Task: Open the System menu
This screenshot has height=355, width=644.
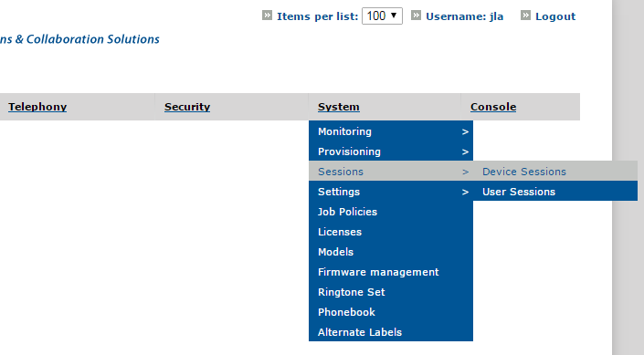Action: click(338, 107)
